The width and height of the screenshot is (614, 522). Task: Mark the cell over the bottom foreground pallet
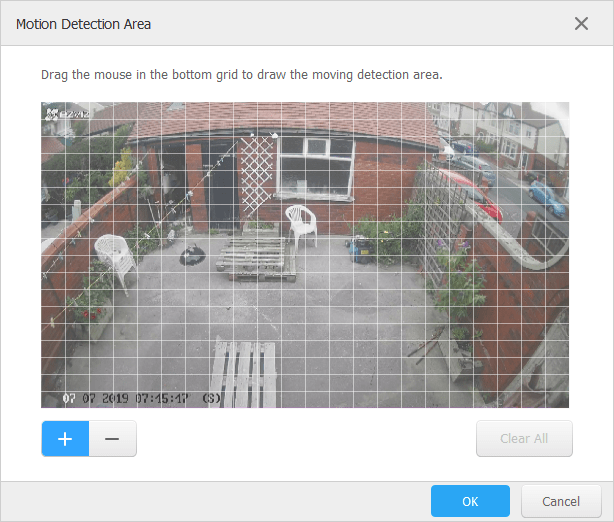point(246,366)
